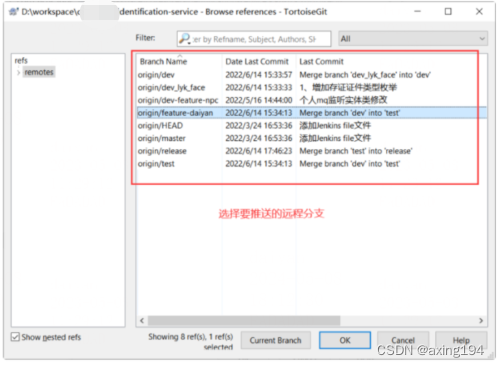This screenshot has width=499, height=367.
Task: Toggle Show nested refs checkbox
Action: (15, 337)
